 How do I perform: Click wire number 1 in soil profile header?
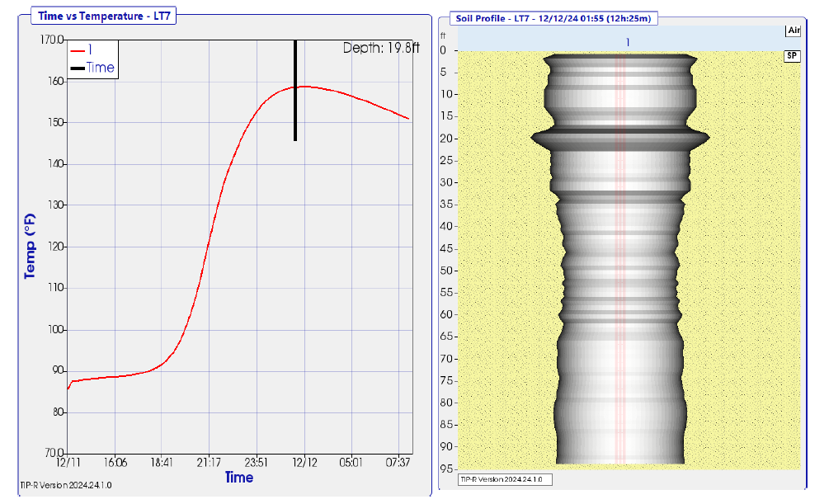coord(628,41)
